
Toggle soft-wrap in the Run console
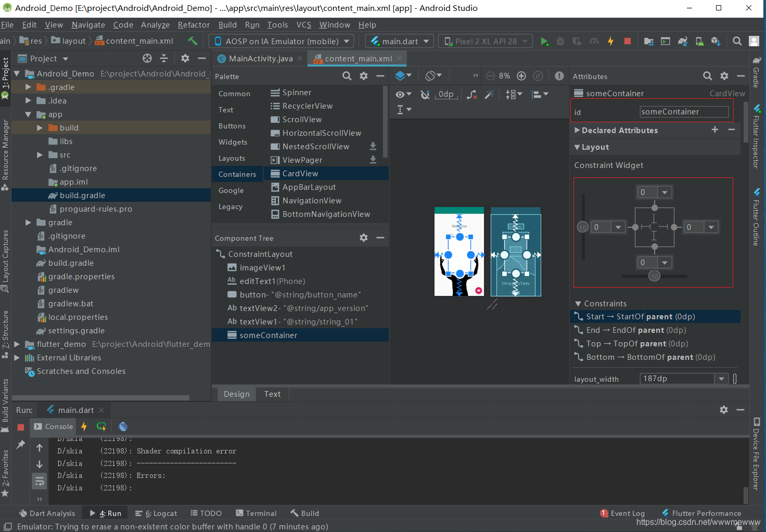(x=40, y=481)
